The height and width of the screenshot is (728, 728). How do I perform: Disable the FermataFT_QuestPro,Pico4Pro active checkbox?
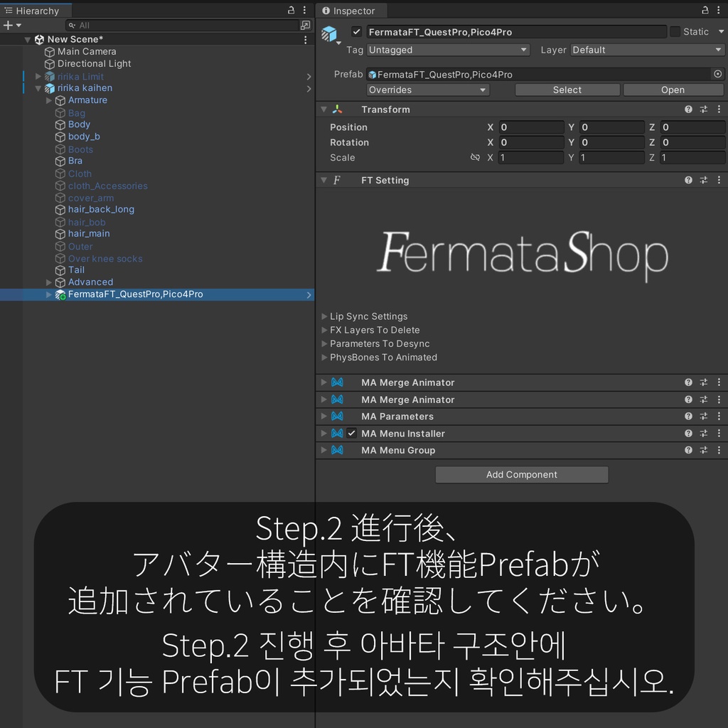coord(356,31)
